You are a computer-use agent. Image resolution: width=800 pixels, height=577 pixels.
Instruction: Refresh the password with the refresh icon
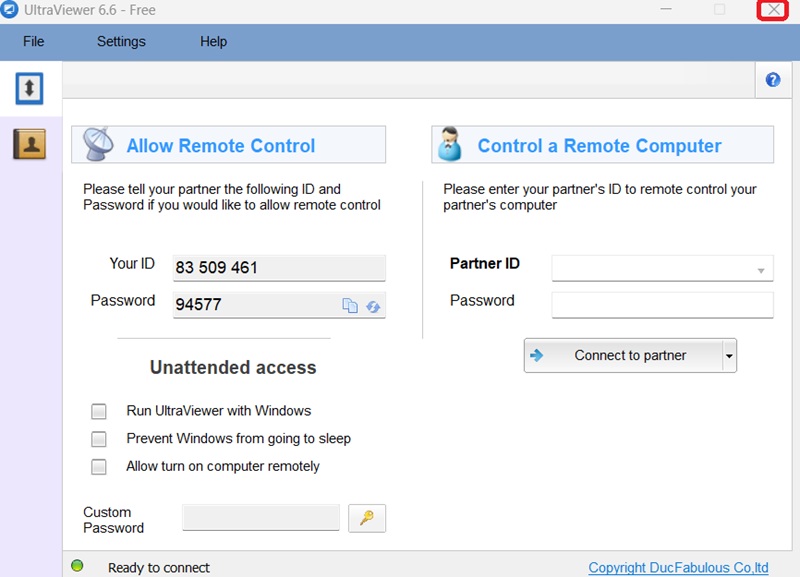coord(373,306)
